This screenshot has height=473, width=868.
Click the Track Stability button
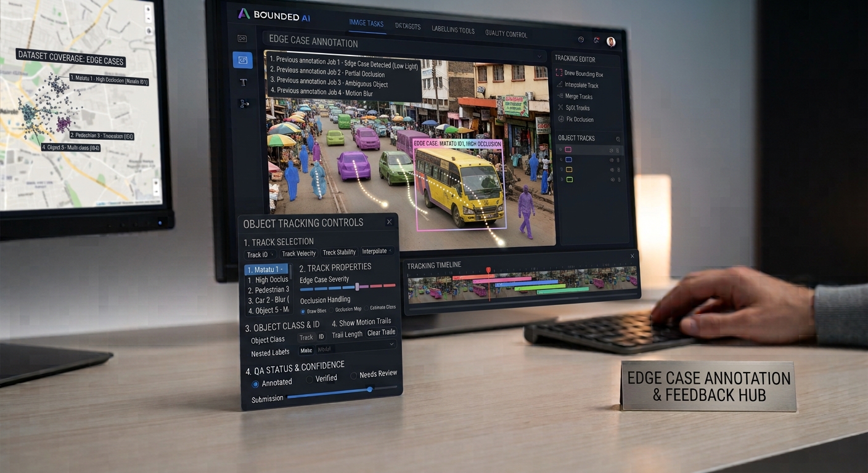click(339, 252)
